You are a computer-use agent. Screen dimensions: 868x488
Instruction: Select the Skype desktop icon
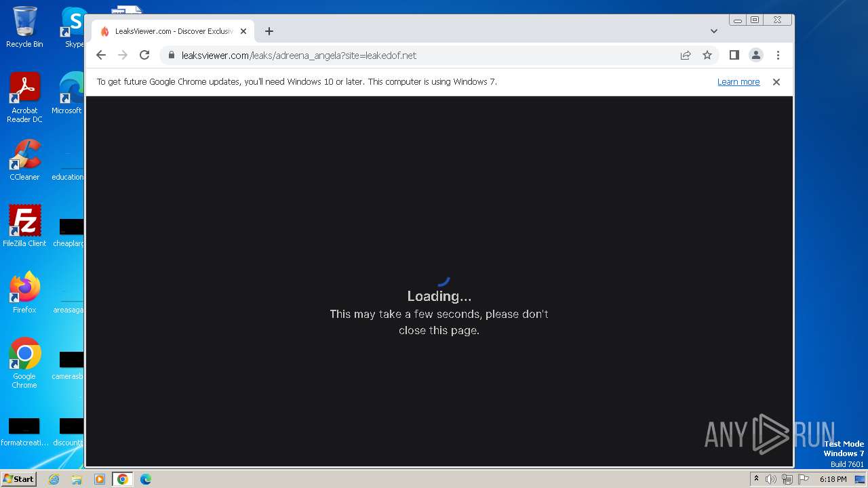[73, 27]
